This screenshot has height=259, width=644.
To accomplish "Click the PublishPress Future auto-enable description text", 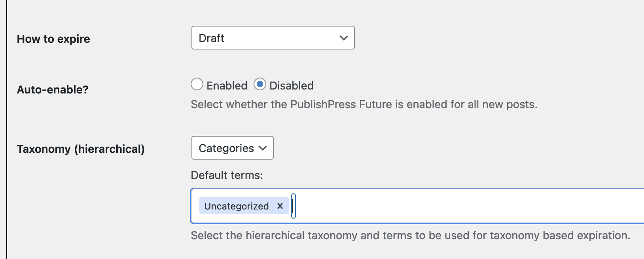I will pos(364,104).
